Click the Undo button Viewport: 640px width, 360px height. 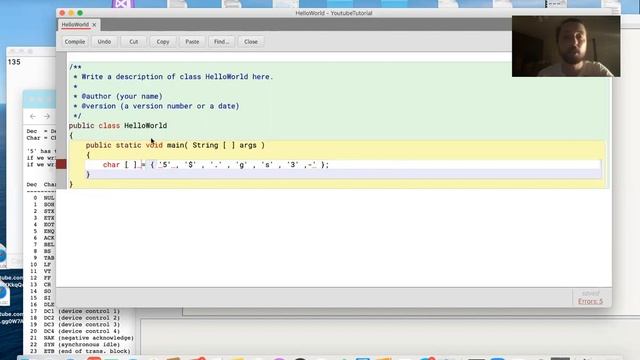[x=104, y=42]
